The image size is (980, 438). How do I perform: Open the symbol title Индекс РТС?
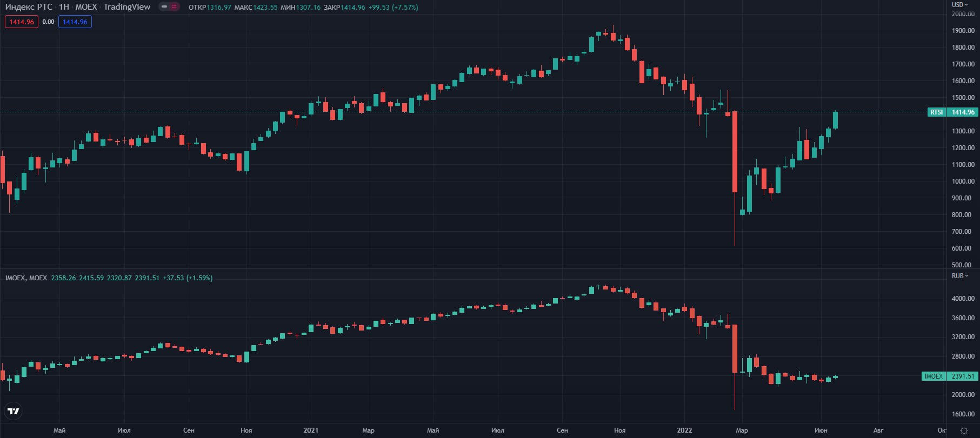click(x=29, y=7)
